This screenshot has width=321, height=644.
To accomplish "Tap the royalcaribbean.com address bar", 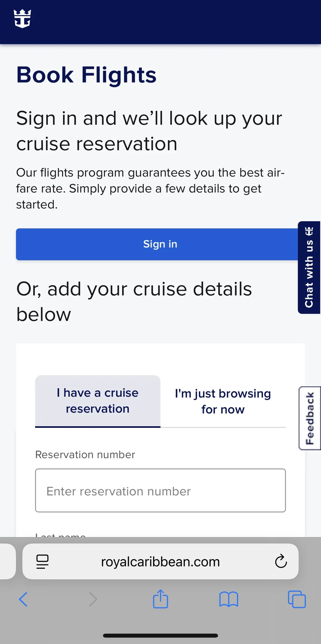I will point(160,561).
